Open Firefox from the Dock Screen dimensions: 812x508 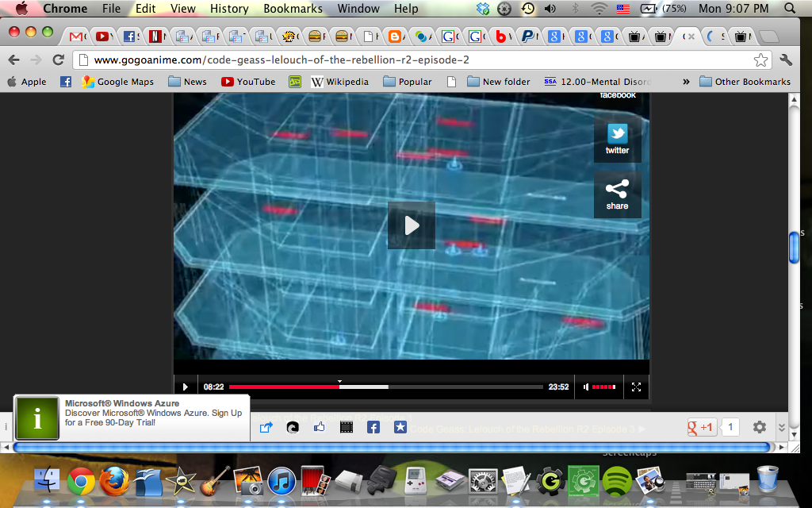(x=114, y=480)
